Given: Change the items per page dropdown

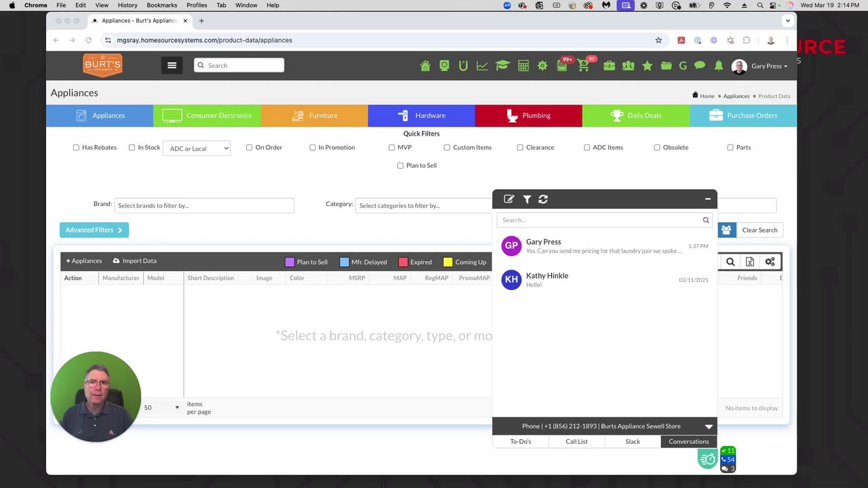Looking at the screenshot, I should tap(161, 407).
